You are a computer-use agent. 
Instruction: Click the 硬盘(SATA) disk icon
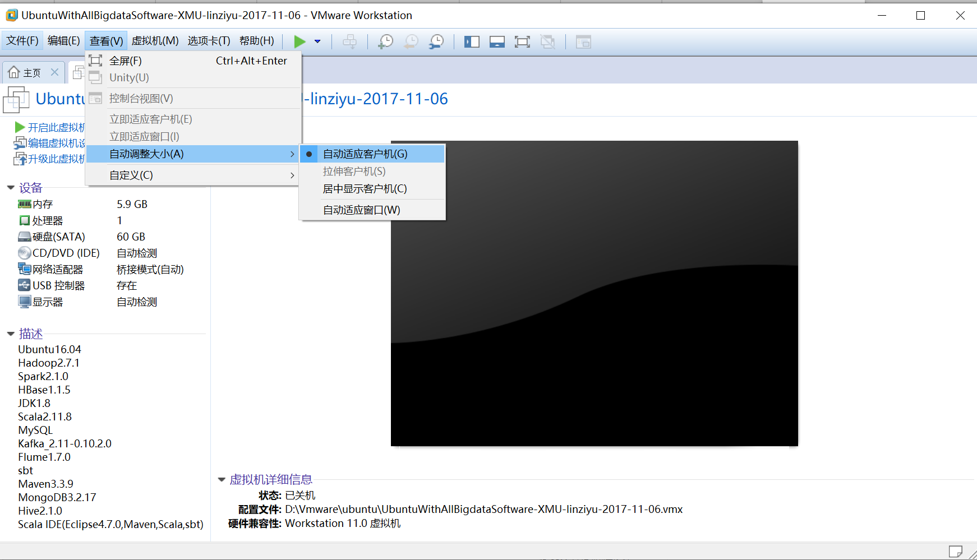[25, 237]
